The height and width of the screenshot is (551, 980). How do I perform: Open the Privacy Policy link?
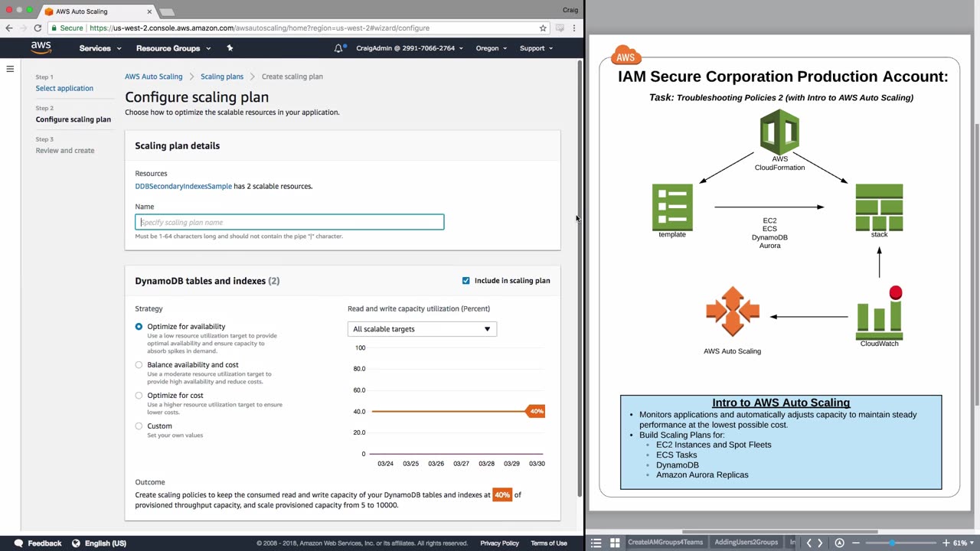pyautogui.click(x=500, y=543)
